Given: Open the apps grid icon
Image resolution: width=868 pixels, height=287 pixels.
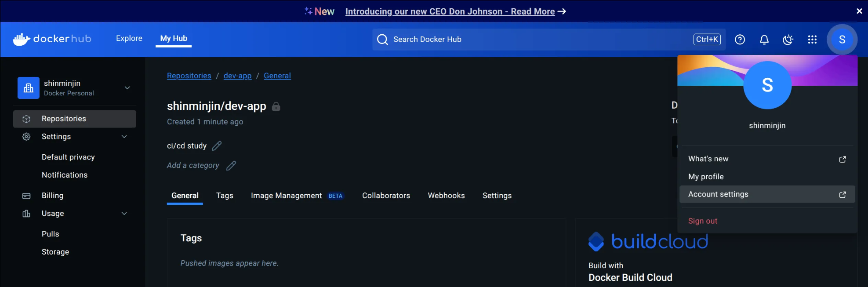Looking at the screenshot, I should (x=812, y=40).
